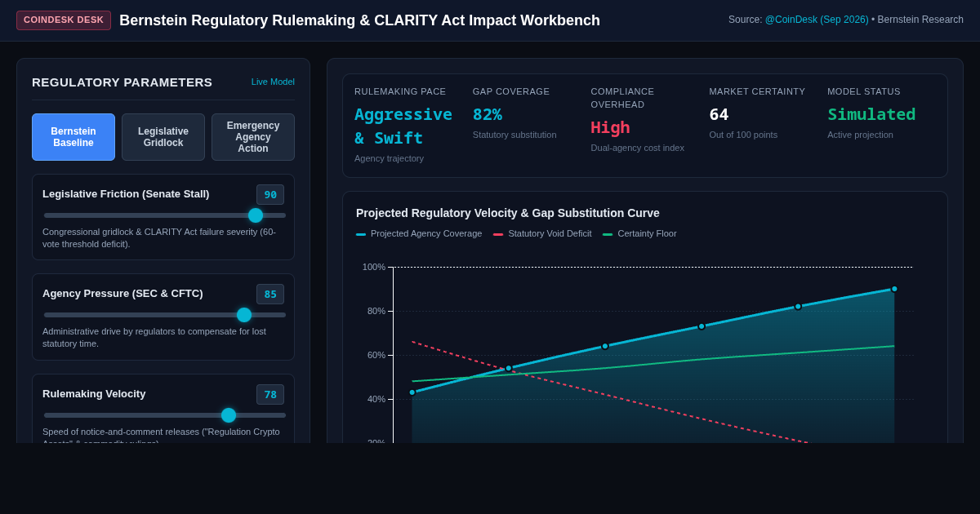This screenshot has width=980, height=514.
Task: Click the REGULATORY PARAMETERS panel heading
Action: click(x=122, y=82)
